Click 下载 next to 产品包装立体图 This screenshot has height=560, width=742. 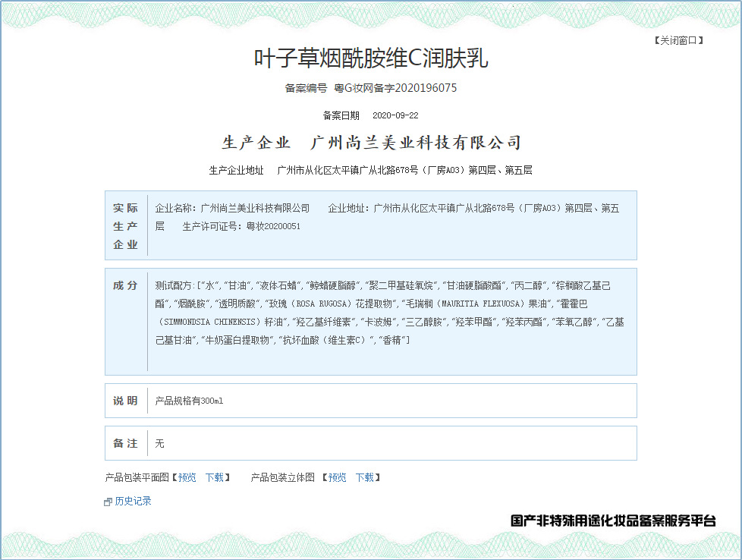click(x=365, y=477)
